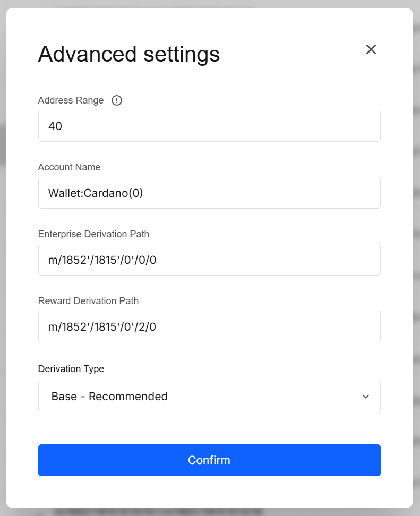The width and height of the screenshot is (420, 516).
Task: Click the m/1852'/1815'/0'/2/0 path input
Action: tap(209, 326)
